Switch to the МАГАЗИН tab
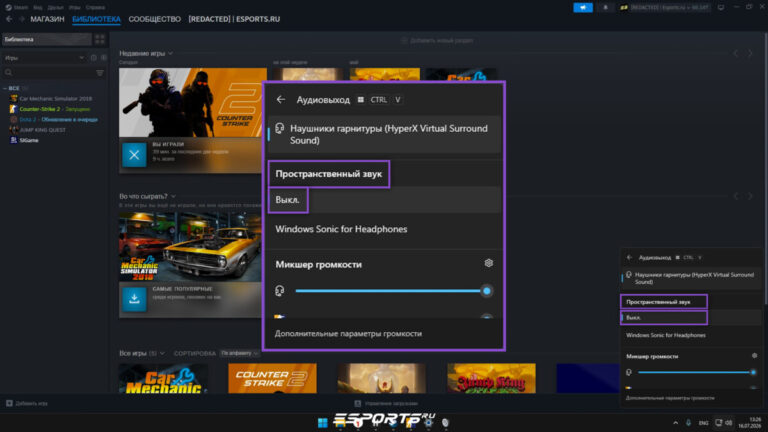This screenshot has width=768, height=432. (x=47, y=19)
